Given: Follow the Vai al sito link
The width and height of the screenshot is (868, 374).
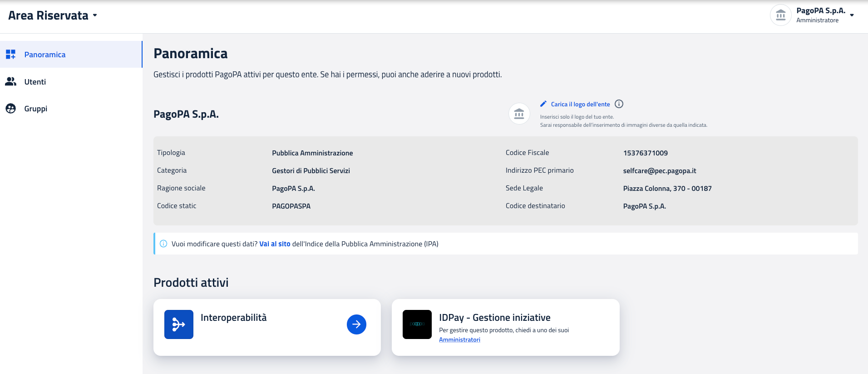Looking at the screenshot, I should click(275, 244).
